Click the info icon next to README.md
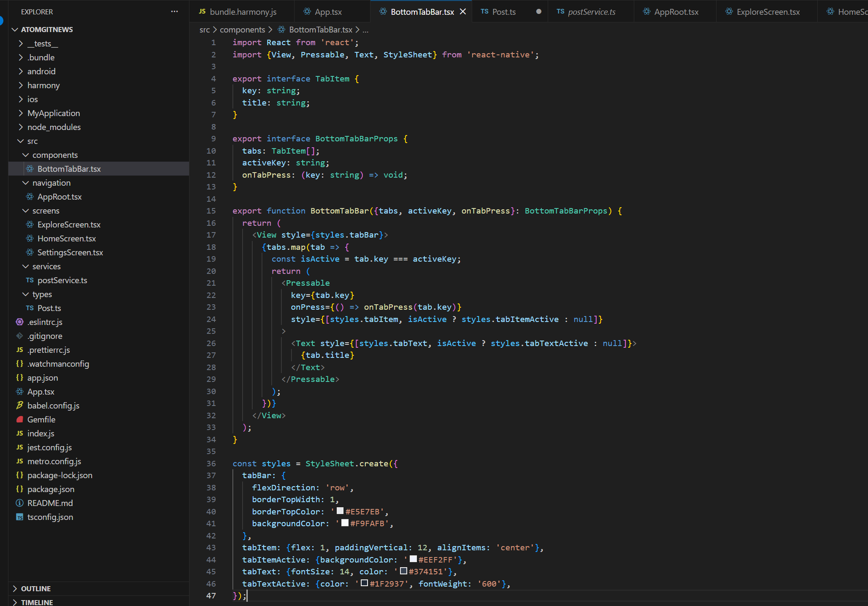Image resolution: width=868 pixels, height=606 pixels. point(19,503)
